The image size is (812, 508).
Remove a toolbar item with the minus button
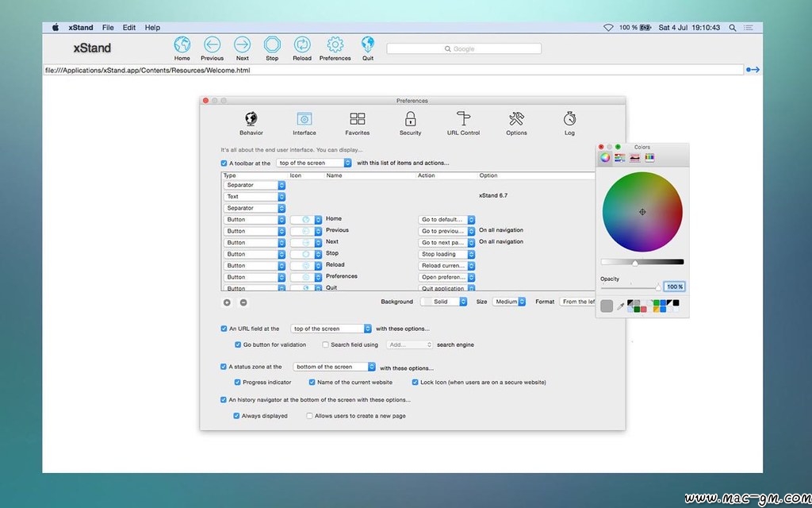(x=243, y=302)
